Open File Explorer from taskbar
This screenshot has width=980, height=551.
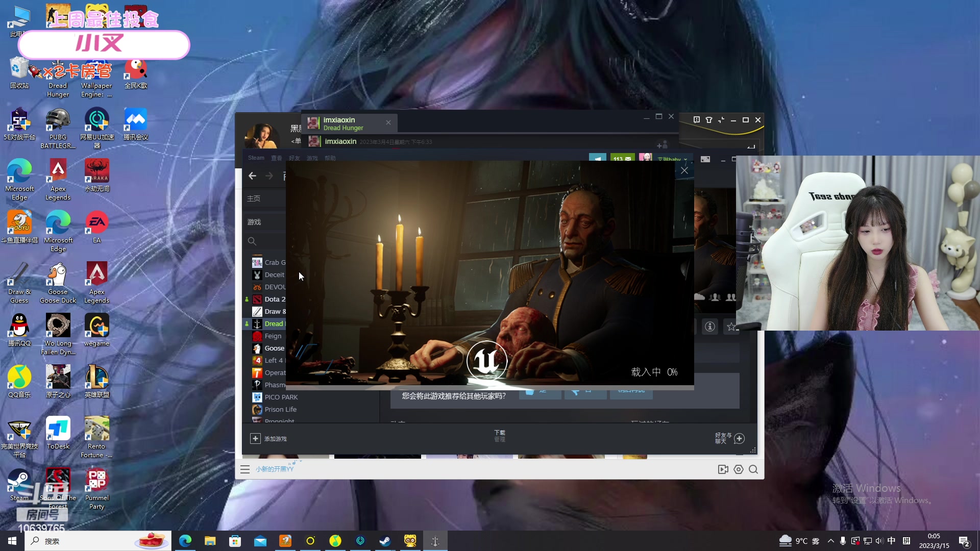210,541
